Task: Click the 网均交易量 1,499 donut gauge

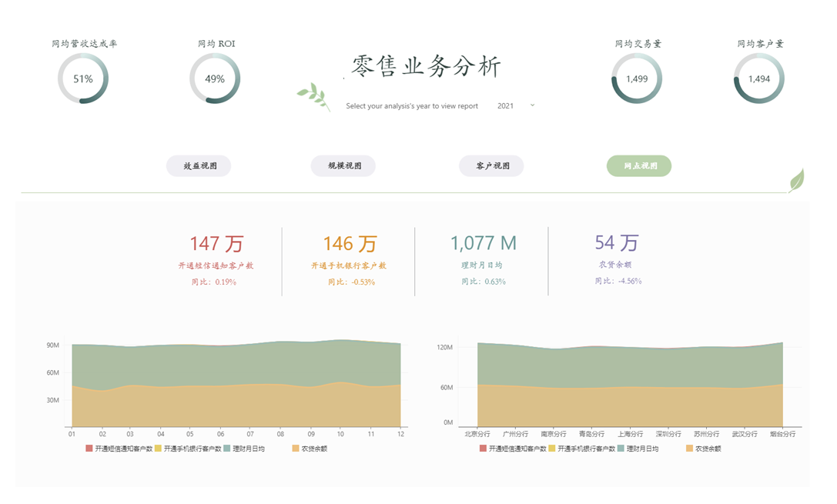Action: tap(637, 78)
